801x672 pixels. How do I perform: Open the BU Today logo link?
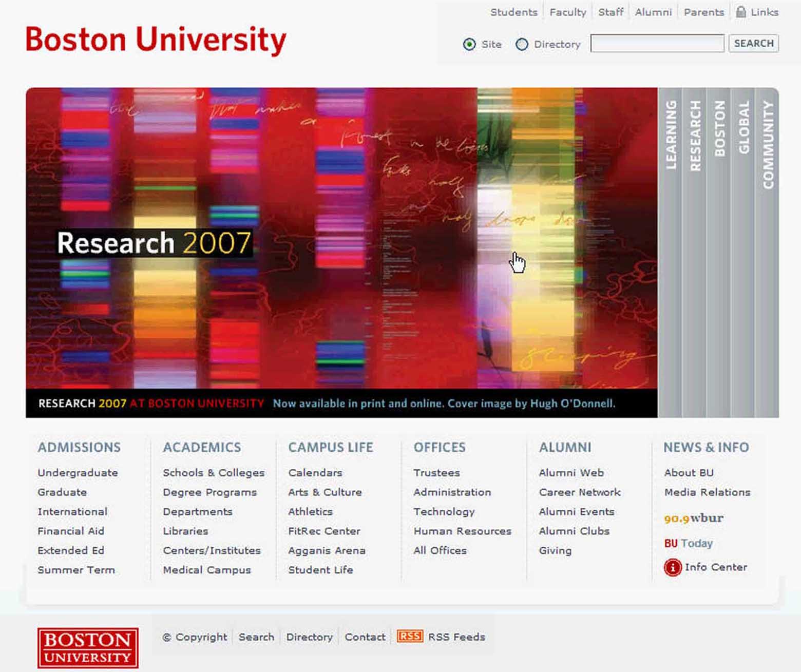[x=688, y=543]
